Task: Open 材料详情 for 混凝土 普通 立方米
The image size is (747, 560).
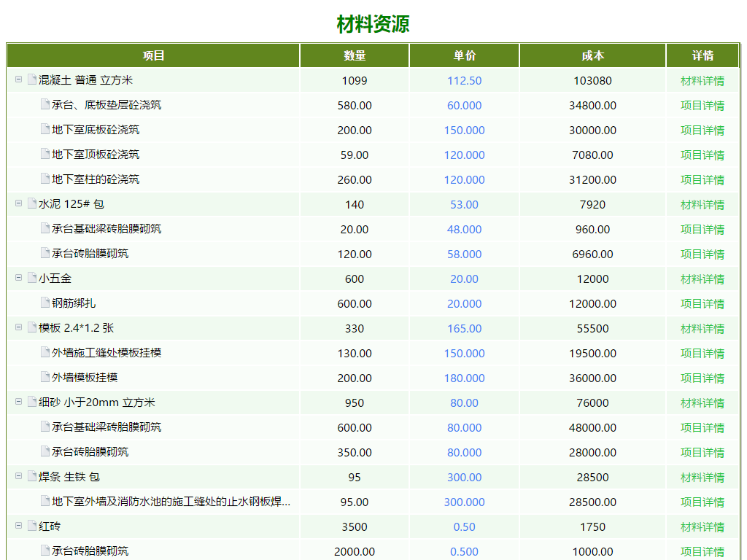Action: click(x=703, y=80)
